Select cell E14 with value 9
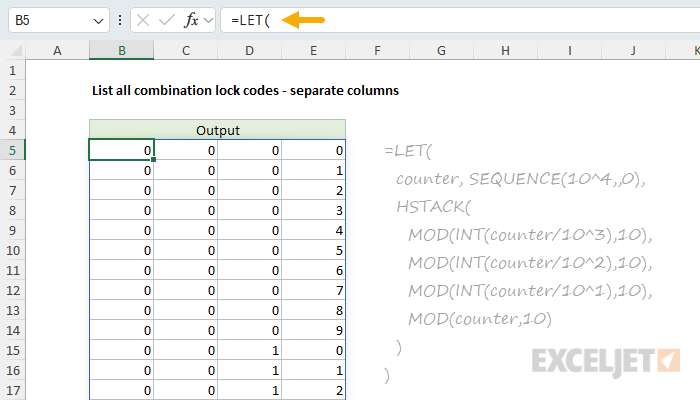This screenshot has height=400, width=700. click(313, 330)
